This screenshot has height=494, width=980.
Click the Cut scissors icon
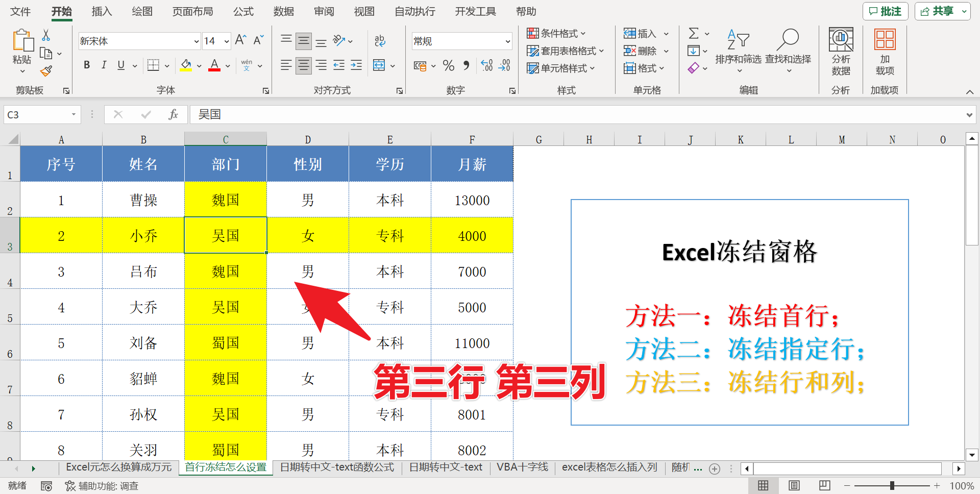[46, 35]
